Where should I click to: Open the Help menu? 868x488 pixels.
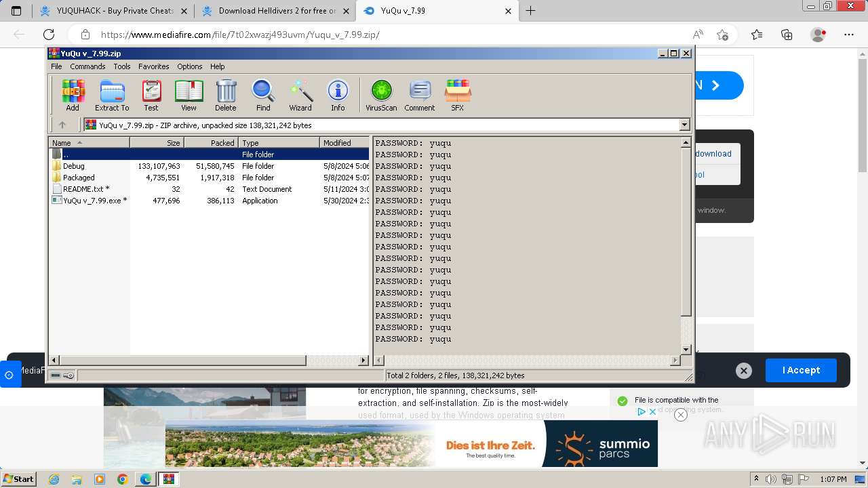[217, 66]
